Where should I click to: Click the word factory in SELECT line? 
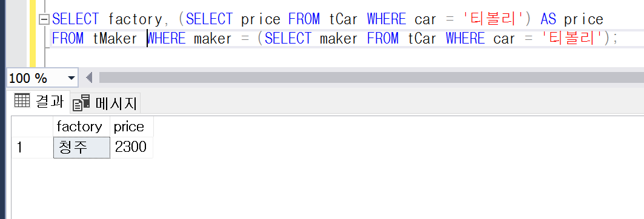pos(136,19)
